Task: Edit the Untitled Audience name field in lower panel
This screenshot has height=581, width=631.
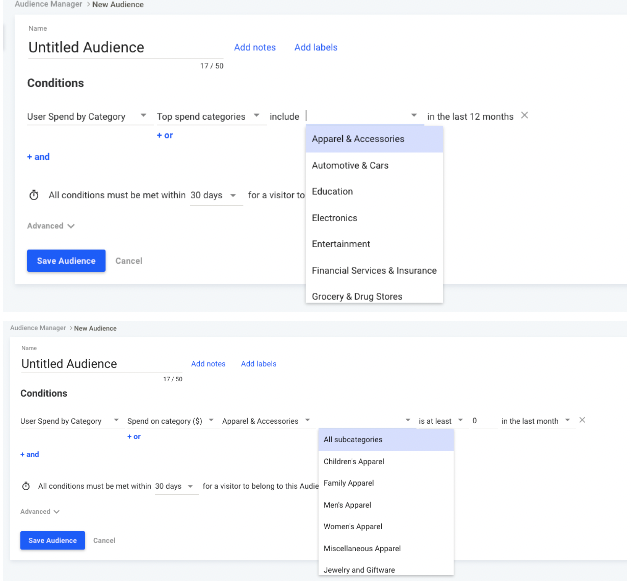Action: coord(101,364)
